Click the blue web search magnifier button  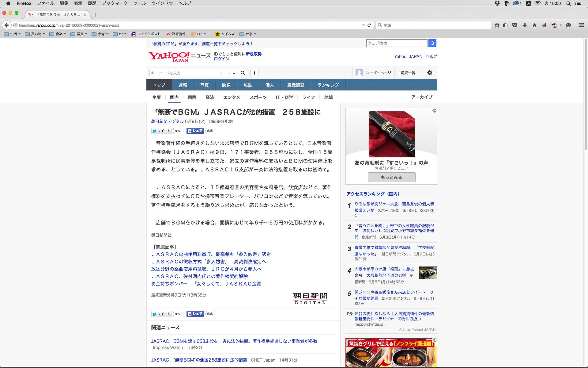(432, 43)
